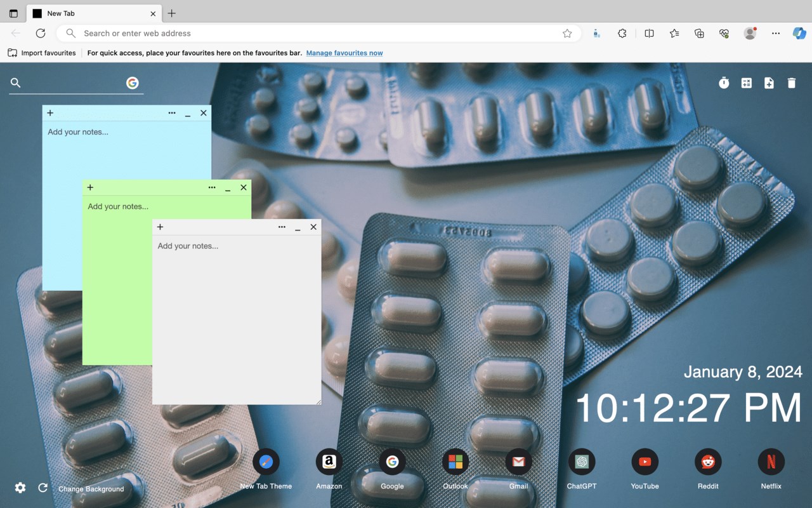Open the settings gear on the page
The image size is (812, 508).
tap(20, 488)
